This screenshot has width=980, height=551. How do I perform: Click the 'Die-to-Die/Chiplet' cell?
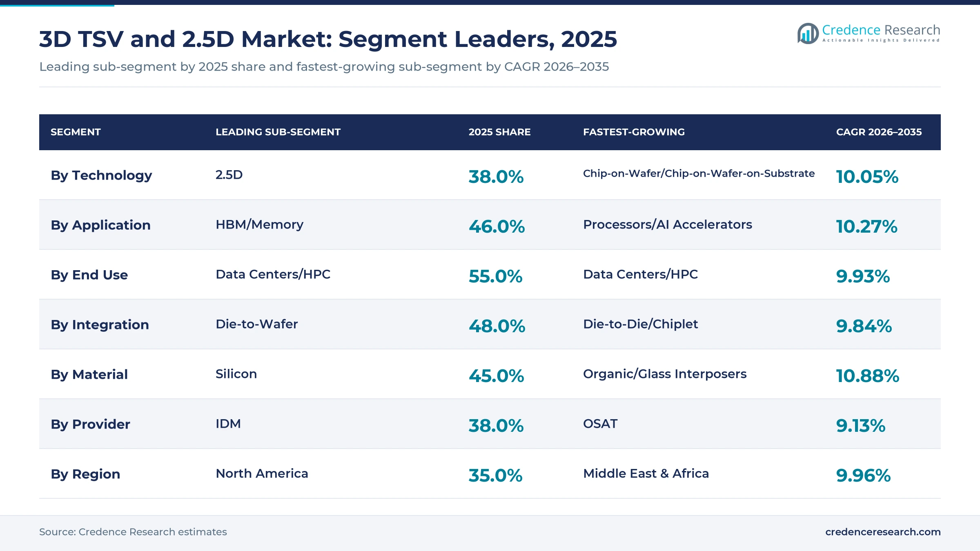[x=641, y=324]
